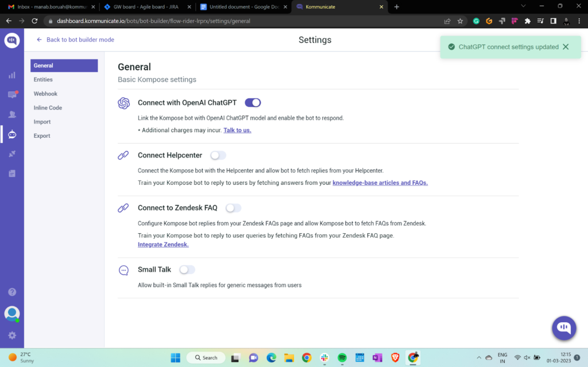Open the users sidebar icon
The height and width of the screenshot is (367, 588).
(12, 114)
